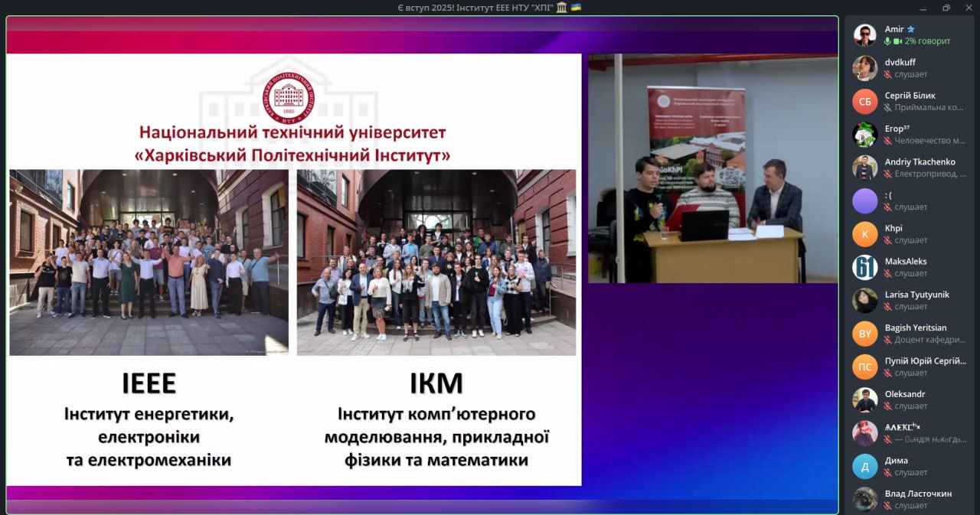Open the Khpi participant name
The image size is (980, 515).
[893, 228]
